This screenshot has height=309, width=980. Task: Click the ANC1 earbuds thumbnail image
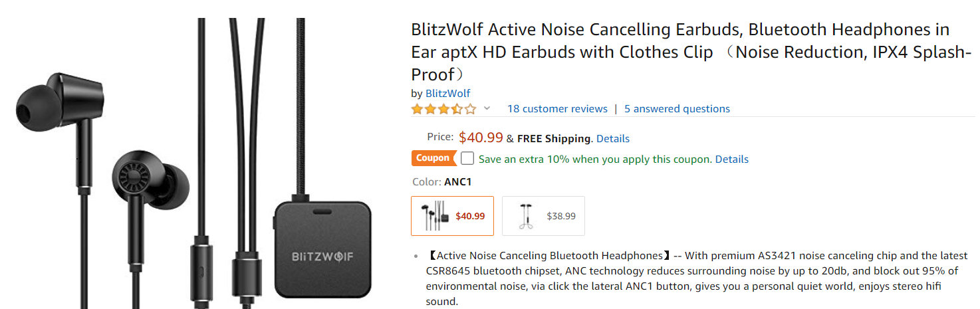pos(433,216)
